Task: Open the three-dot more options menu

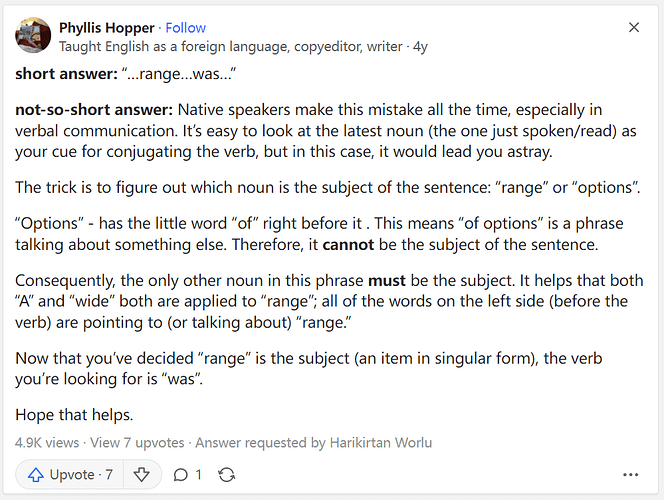Action: click(x=631, y=475)
